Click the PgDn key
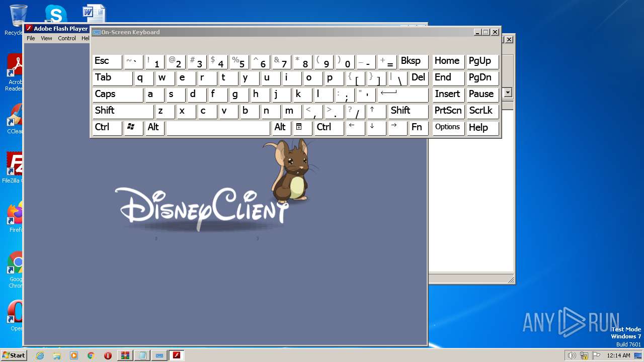Screen dimensions: 644x362 point(482,78)
